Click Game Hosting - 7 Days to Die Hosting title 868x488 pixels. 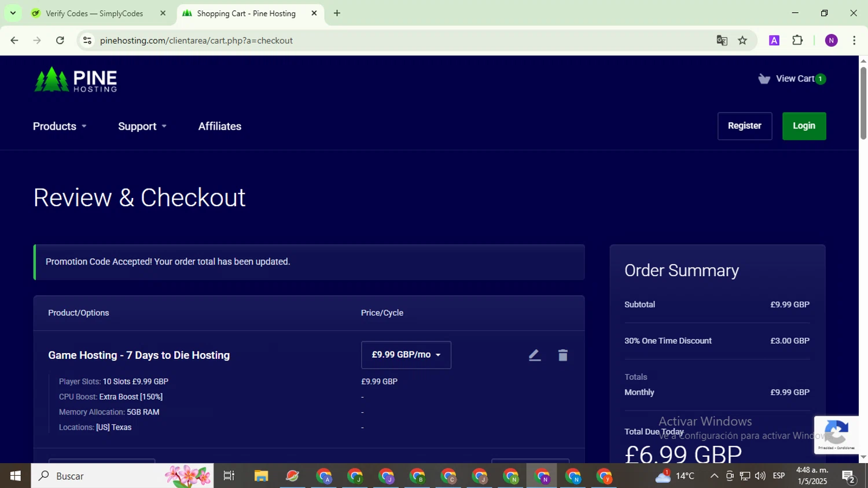pos(139,355)
